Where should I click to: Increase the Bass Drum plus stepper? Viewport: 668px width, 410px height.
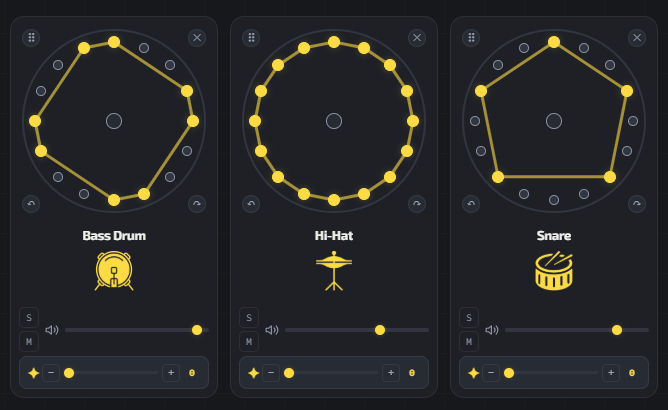coord(171,373)
